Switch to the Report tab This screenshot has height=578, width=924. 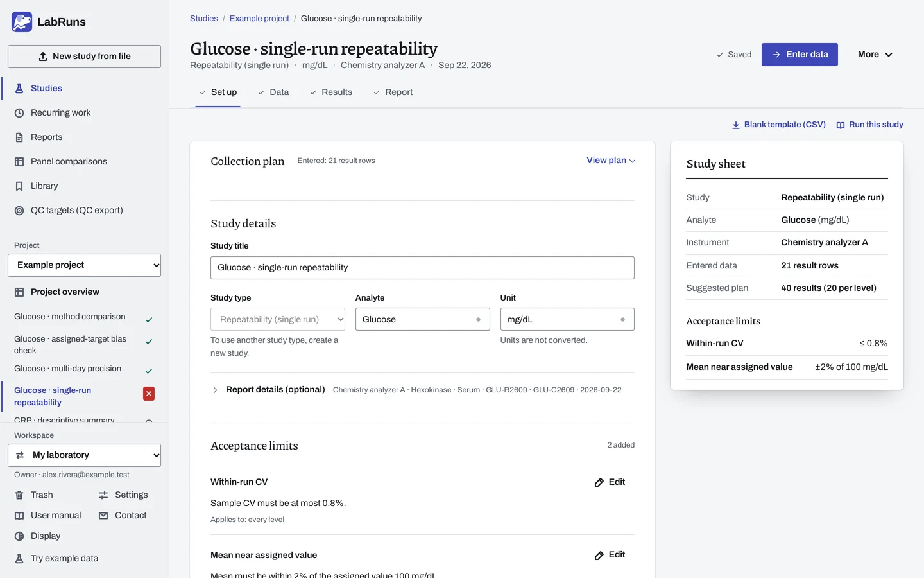pyautogui.click(x=393, y=92)
